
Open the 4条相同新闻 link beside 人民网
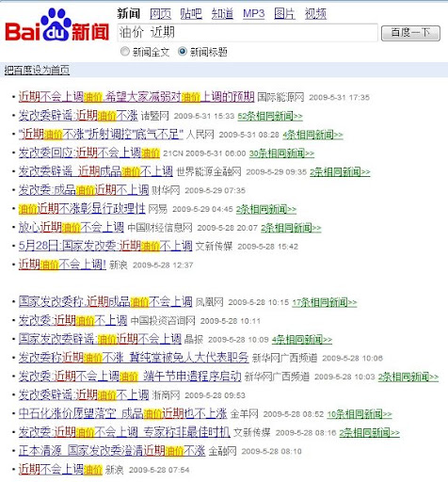[312, 135]
